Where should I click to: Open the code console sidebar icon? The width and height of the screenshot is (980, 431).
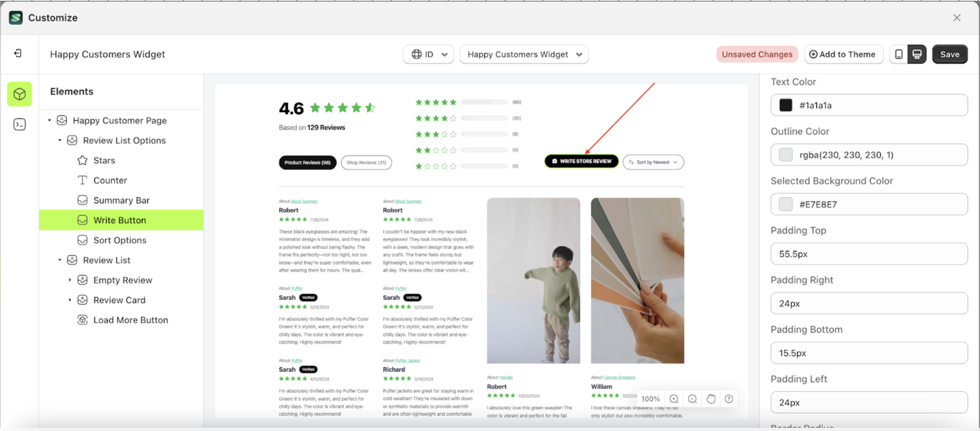pos(19,124)
